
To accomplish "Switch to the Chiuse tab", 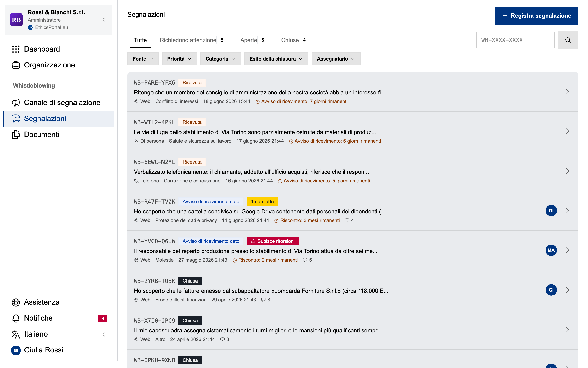I will click(295, 40).
